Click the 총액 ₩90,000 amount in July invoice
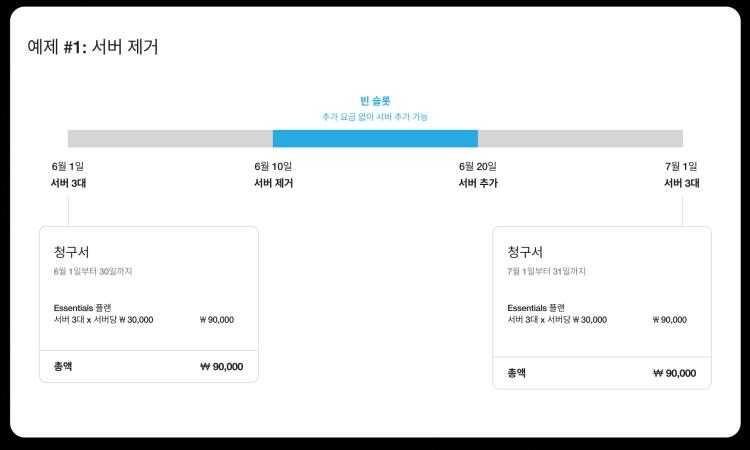750x450 pixels. pyautogui.click(x=674, y=373)
